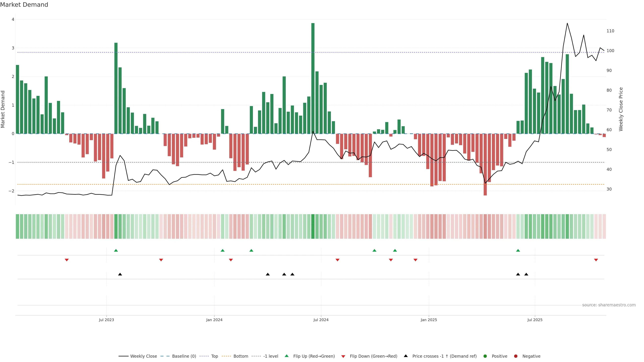
Task: Click the last red Flip Down marker
Action: (596, 260)
